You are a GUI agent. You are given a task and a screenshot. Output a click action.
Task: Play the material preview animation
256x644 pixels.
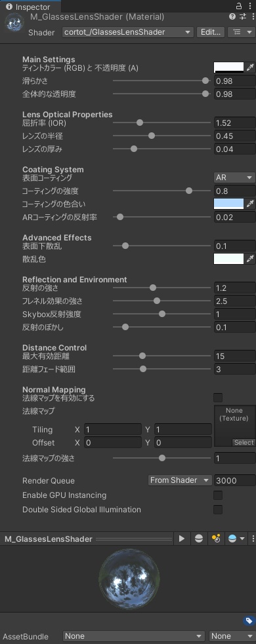[x=182, y=539]
